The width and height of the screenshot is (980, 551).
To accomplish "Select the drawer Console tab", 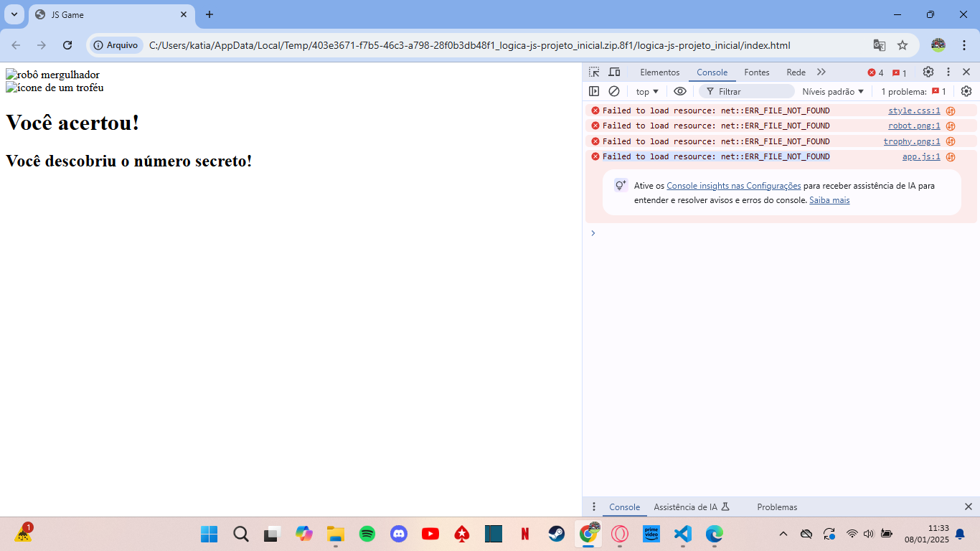I will [x=624, y=507].
